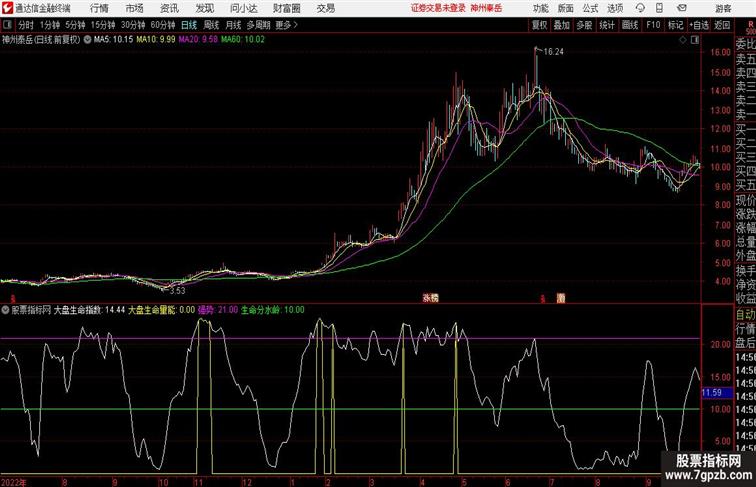The height and width of the screenshot is (487, 756).
Task: Open the 交易 menu
Action: pos(325,8)
